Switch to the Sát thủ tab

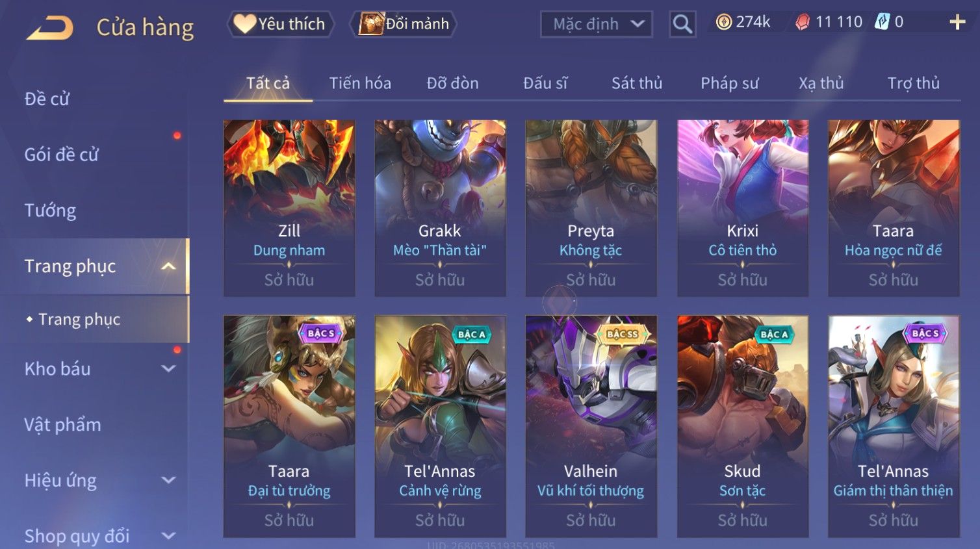tap(637, 83)
